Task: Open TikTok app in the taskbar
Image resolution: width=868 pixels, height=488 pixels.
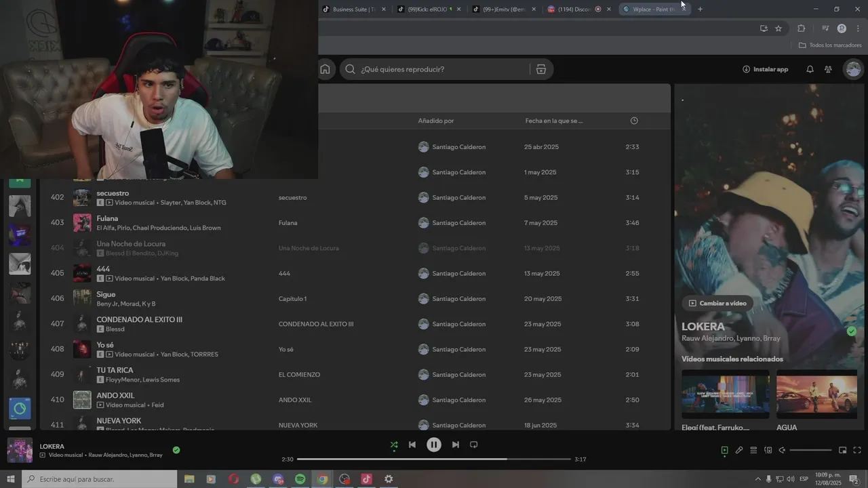Action: 366,479
